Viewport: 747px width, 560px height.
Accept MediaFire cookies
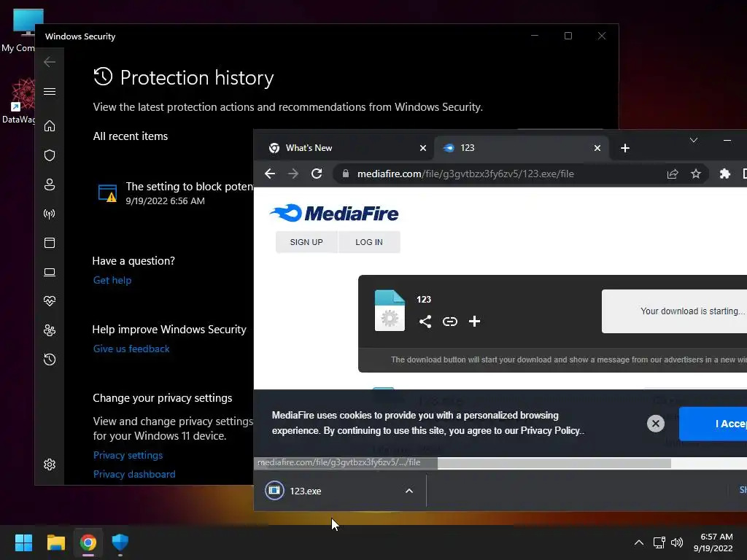click(x=713, y=424)
